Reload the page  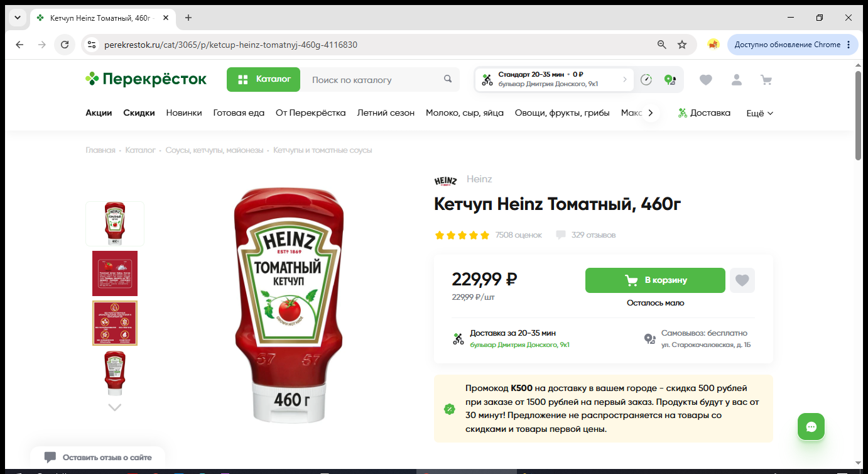(x=64, y=45)
